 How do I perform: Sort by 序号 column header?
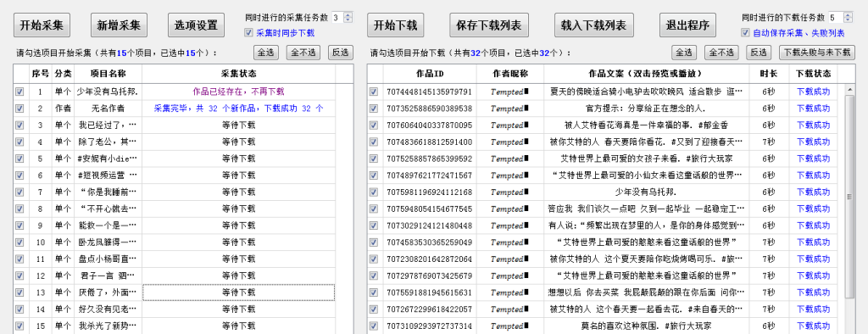pos(40,74)
